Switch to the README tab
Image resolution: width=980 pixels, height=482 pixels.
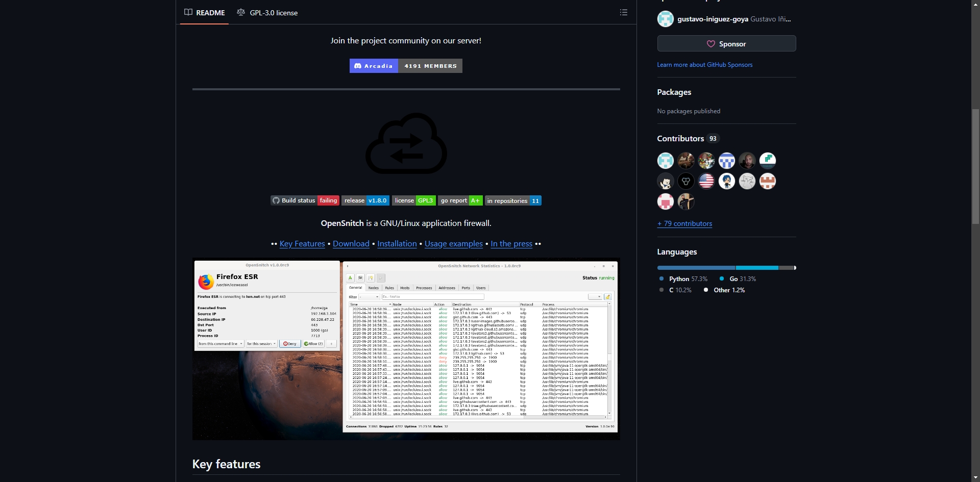pyautogui.click(x=204, y=12)
